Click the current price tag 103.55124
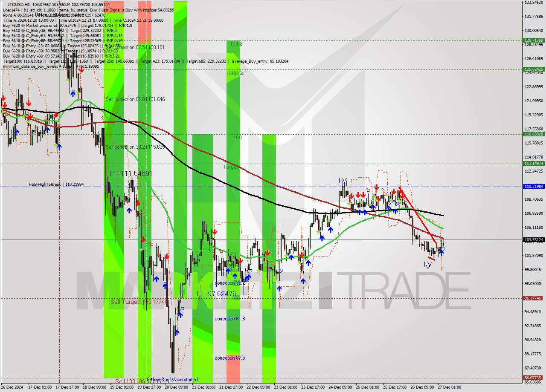 (533, 239)
